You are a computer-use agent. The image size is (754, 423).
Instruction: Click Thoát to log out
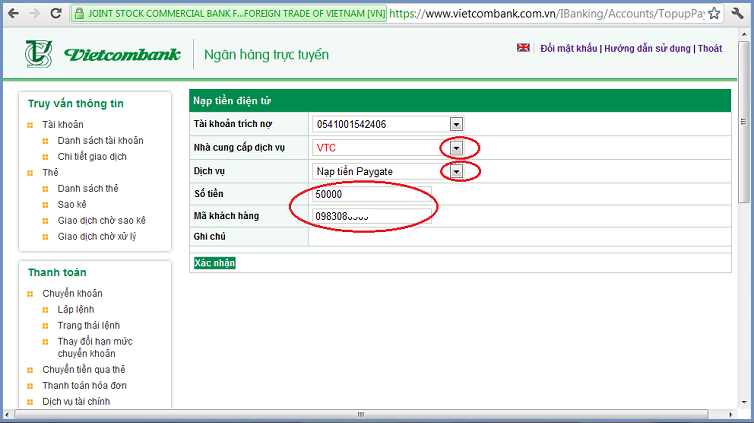(x=710, y=48)
